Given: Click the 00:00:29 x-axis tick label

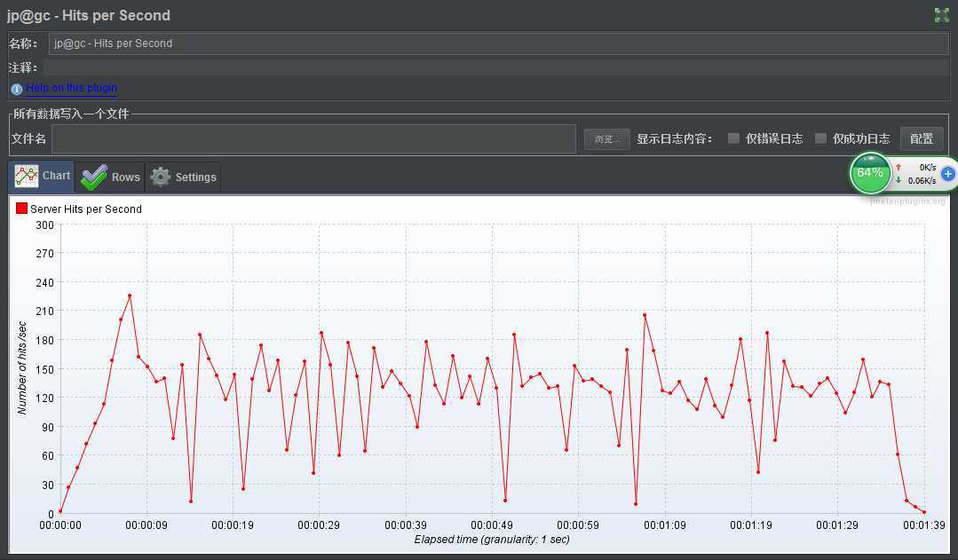Looking at the screenshot, I should point(319,525).
